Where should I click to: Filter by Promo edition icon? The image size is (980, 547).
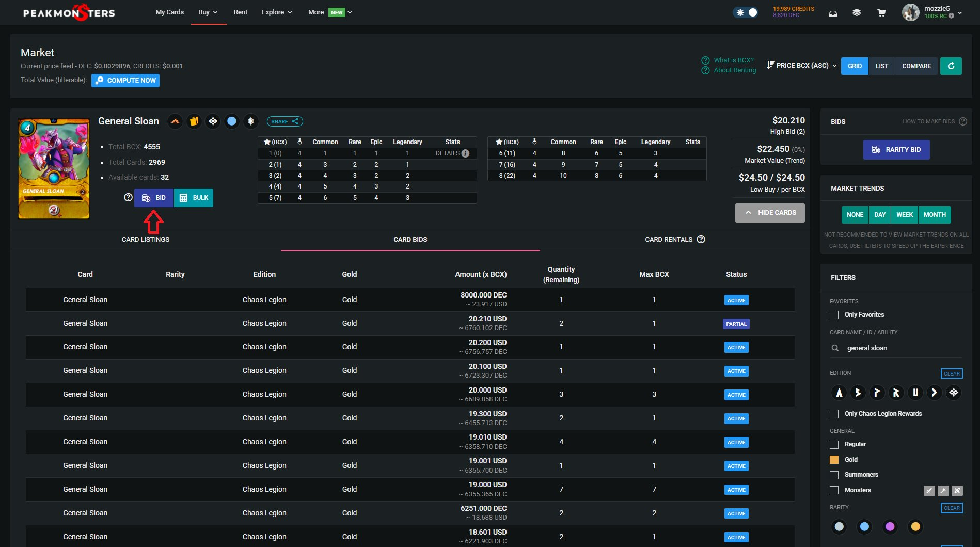(877, 393)
